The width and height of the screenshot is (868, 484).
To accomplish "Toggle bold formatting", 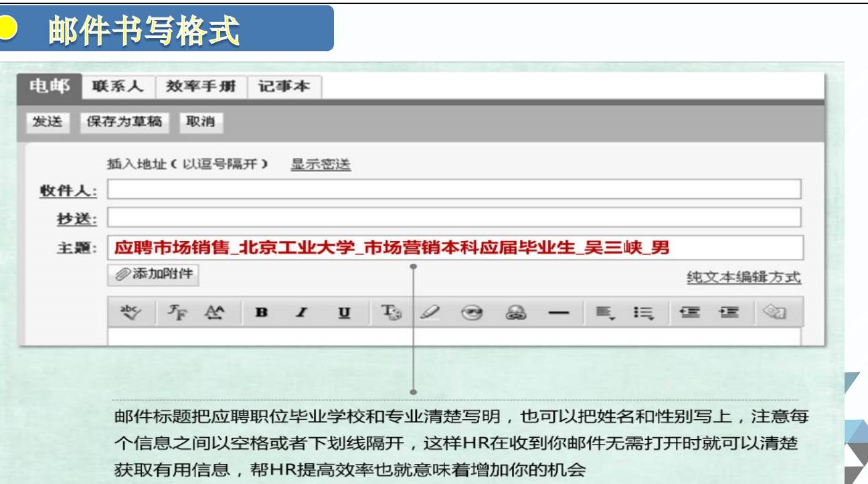I will [262, 313].
